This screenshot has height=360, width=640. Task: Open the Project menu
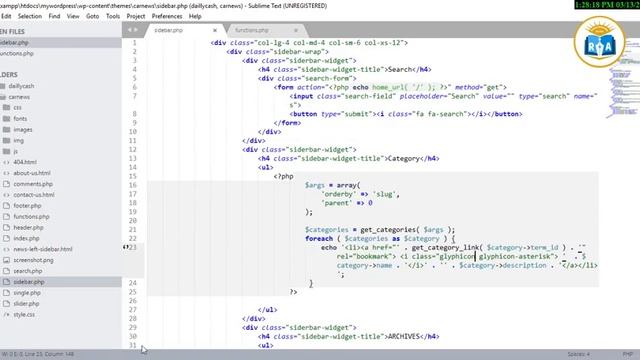136,16
